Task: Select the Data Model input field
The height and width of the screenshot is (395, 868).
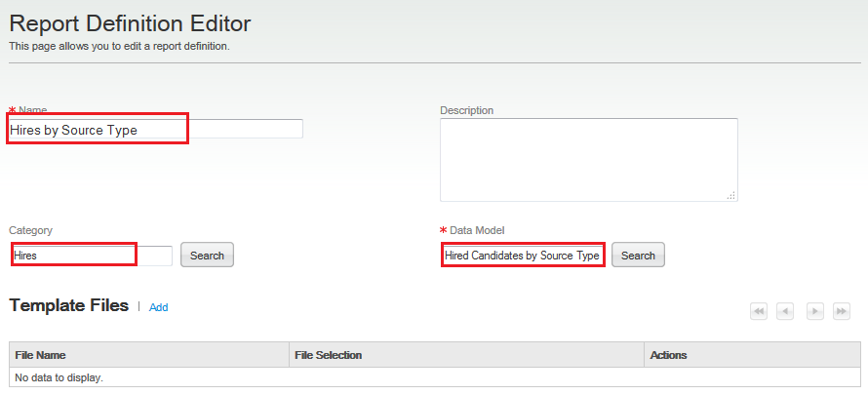Action: (x=523, y=256)
